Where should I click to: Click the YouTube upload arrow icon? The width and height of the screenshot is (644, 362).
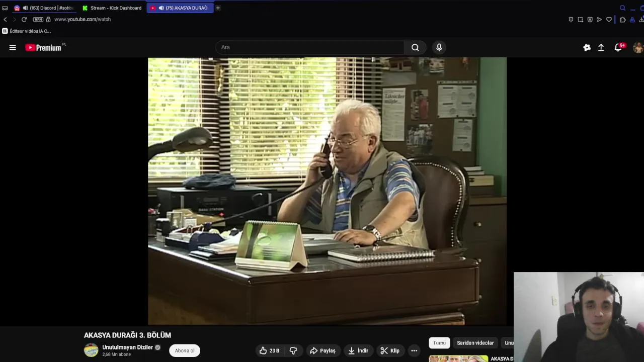tap(601, 47)
